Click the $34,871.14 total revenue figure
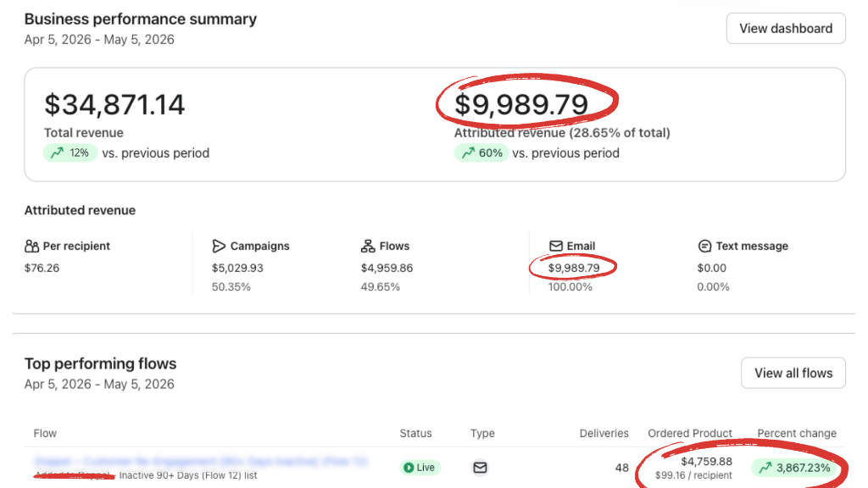The height and width of the screenshot is (488, 868). (x=114, y=104)
